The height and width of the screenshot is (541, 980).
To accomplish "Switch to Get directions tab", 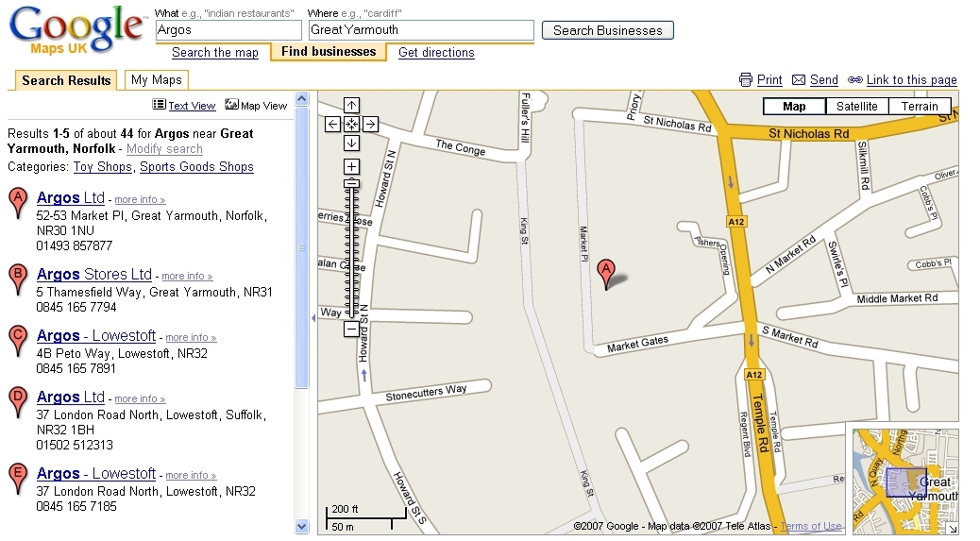I will pyautogui.click(x=436, y=53).
